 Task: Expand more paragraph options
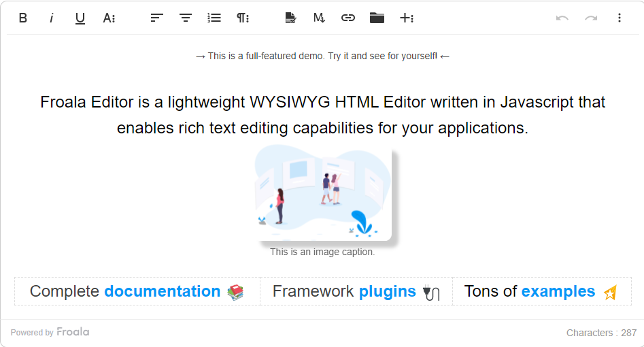coord(243,18)
